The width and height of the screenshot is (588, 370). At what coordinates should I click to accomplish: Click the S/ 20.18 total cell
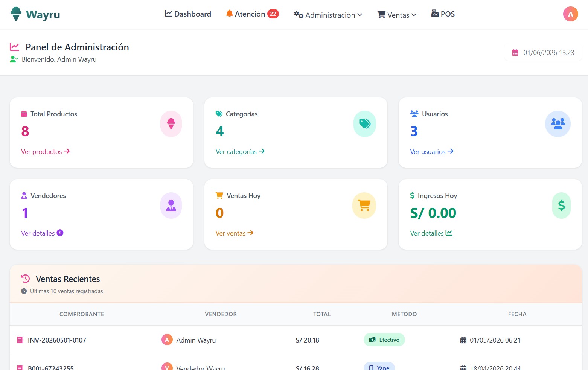(308, 340)
